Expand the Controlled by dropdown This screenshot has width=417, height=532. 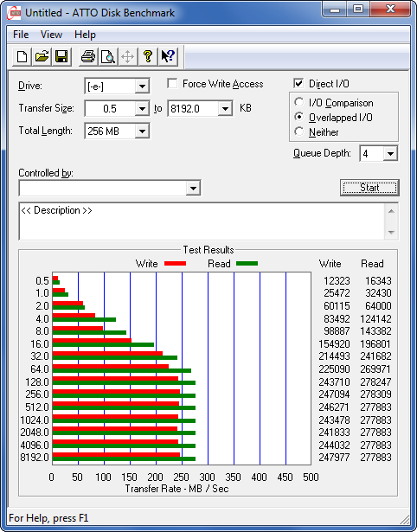click(x=193, y=189)
